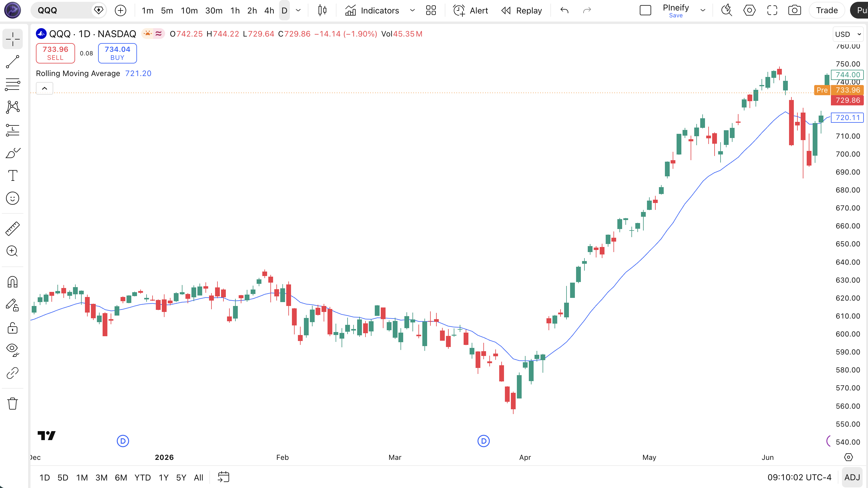Select the text annotation tool
This screenshot has width=868, height=488.
coord(13,175)
